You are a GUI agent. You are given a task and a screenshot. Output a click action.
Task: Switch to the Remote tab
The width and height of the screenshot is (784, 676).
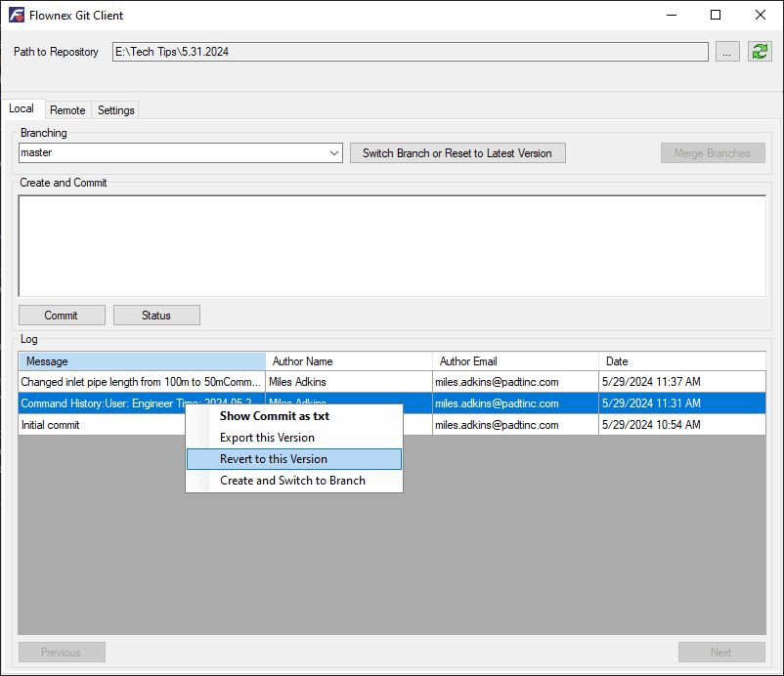pyautogui.click(x=67, y=110)
